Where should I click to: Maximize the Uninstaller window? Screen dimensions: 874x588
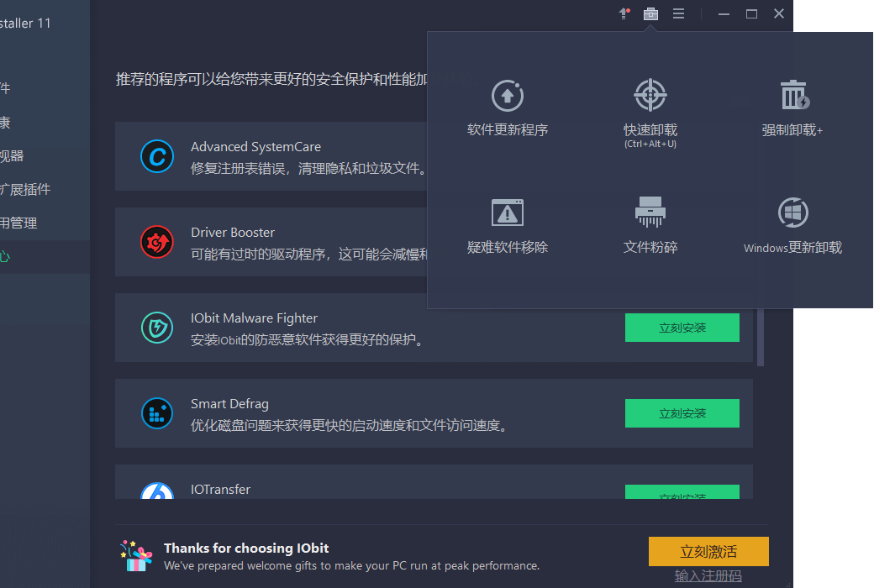pyautogui.click(x=751, y=14)
